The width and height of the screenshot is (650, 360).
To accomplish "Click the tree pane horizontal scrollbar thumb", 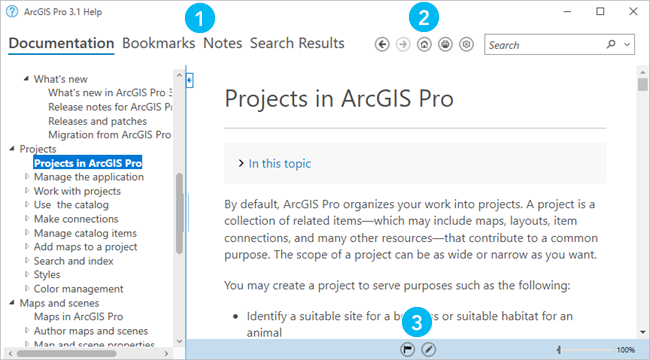I will (66, 353).
